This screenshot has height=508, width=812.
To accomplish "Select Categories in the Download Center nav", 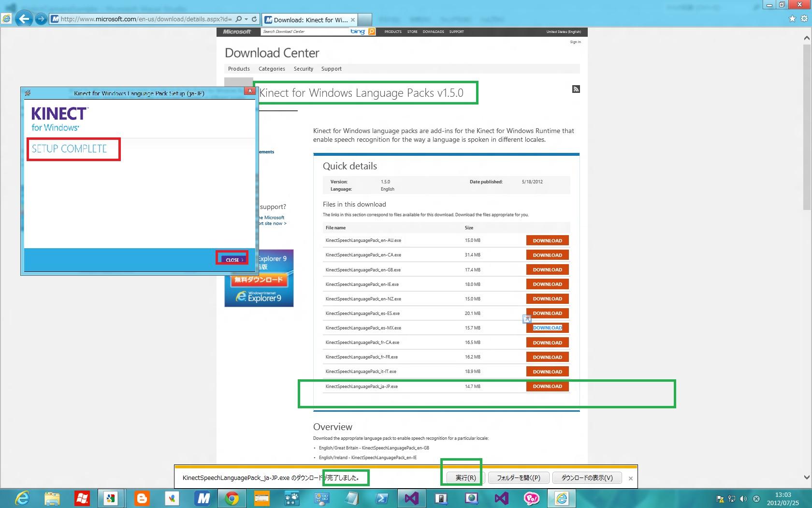I will pos(272,69).
